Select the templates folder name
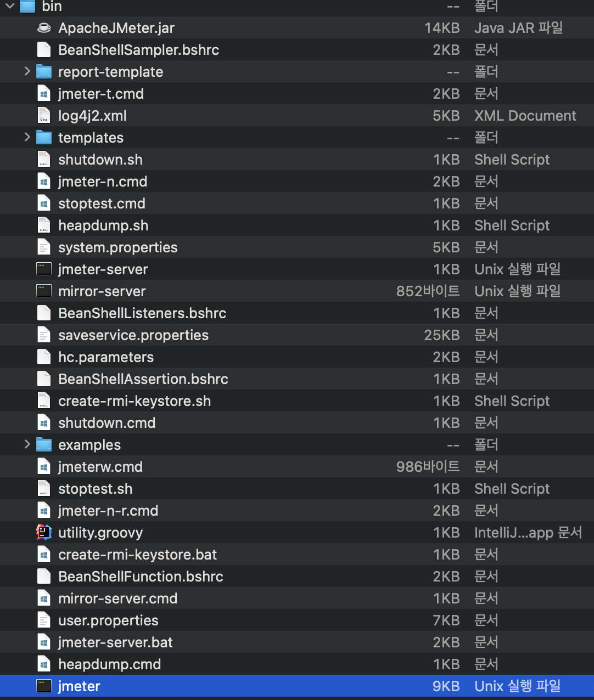Screen dimensions: 594x700 pos(91,138)
